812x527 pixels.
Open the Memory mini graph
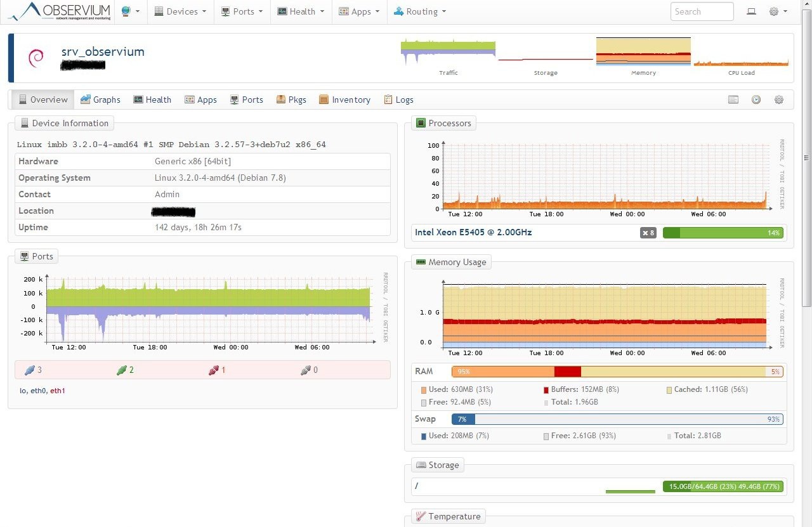tap(643, 52)
